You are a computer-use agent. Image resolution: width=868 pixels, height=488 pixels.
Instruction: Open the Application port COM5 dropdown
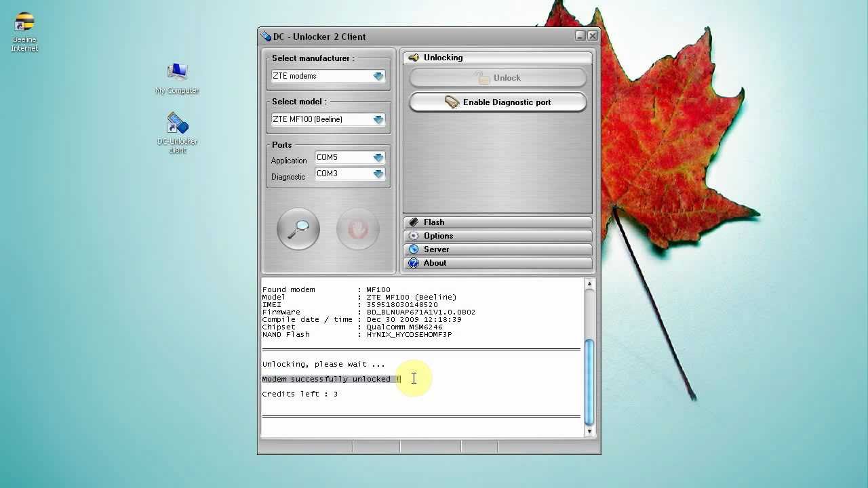click(350, 157)
